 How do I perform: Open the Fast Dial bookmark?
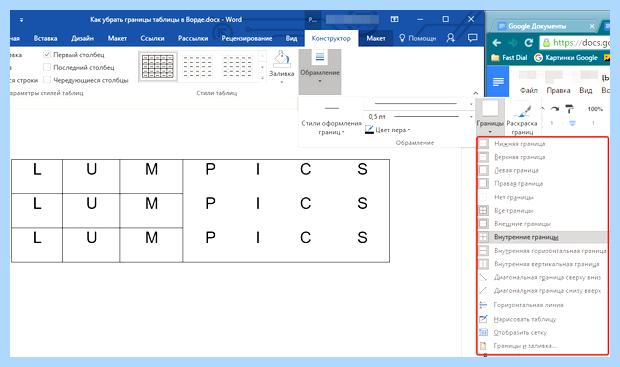click(509, 58)
